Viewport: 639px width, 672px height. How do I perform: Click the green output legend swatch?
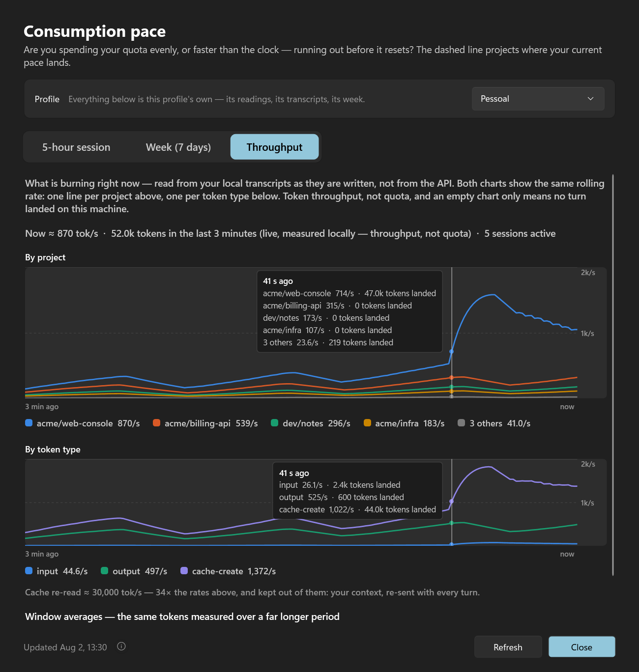(105, 571)
